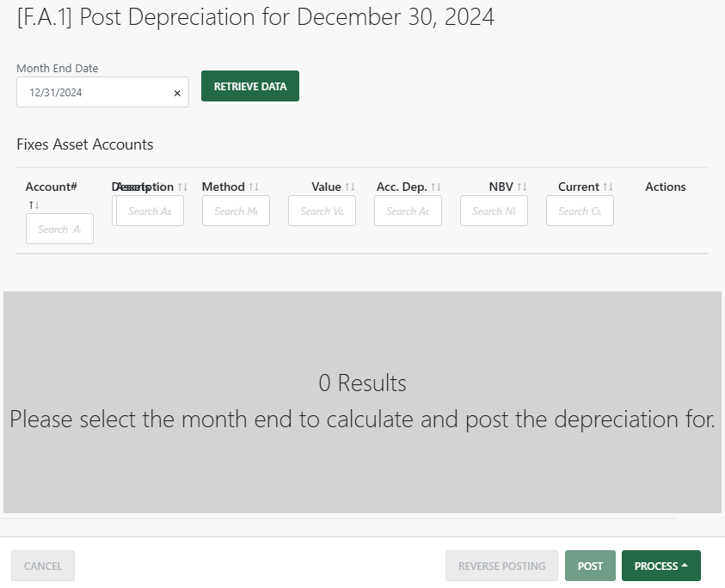Clear the Month End Date using the x icon
The height and width of the screenshot is (588, 725).
tap(176, 92)
